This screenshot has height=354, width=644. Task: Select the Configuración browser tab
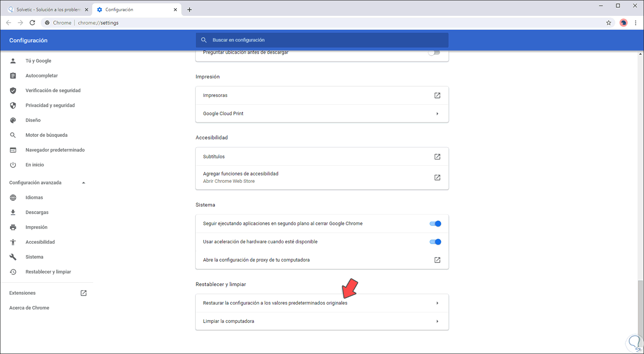coord(137,9)
